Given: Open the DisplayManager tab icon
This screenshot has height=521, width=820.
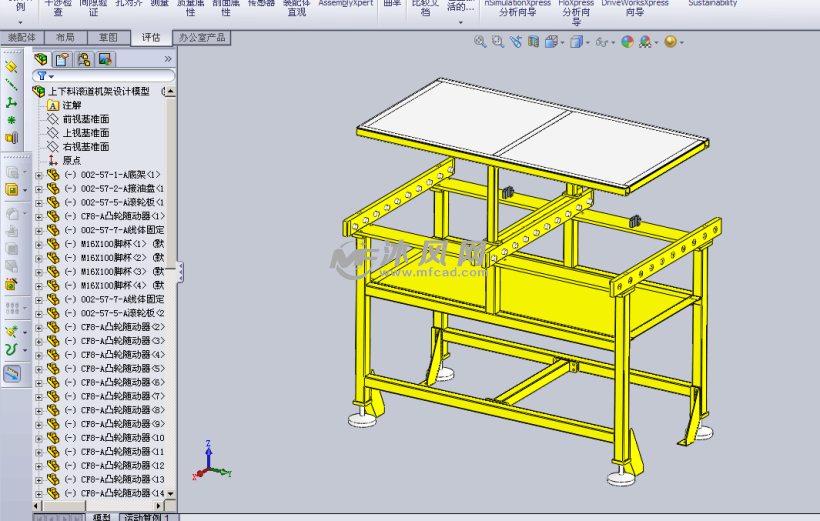Looking at the screenshot, I should point(104,59).
